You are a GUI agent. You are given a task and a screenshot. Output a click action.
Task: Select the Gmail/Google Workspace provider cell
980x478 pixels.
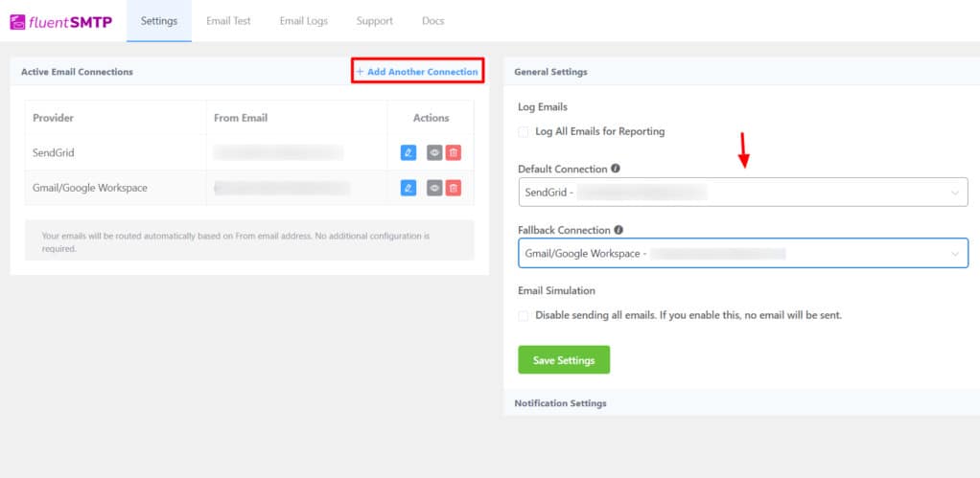[116, 188]
